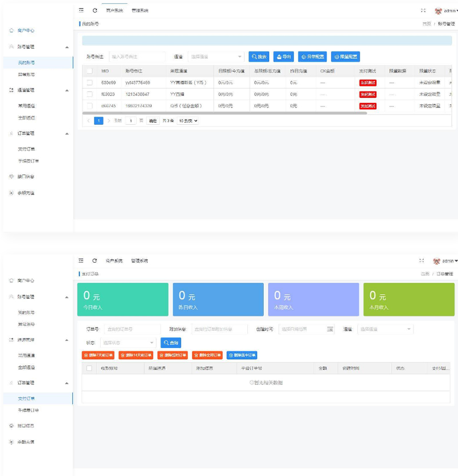Toggle the sidebar collapse icon in the upper panel
Viewport: 458px width, 476px height.
(81, 10)
